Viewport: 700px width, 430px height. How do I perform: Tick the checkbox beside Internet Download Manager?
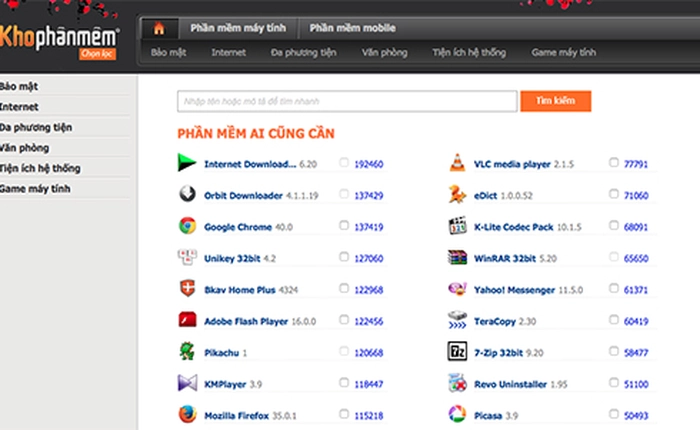[344, 163]
